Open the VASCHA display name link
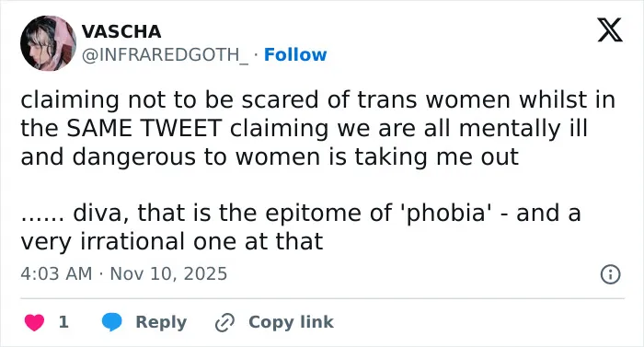The height and width of the screenshot is (347, 644). coord(121,31)
